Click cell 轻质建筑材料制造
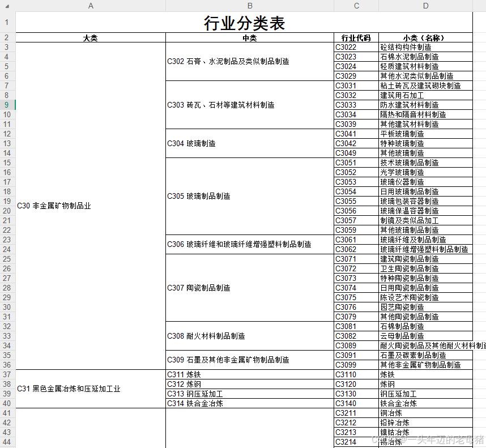The image size is (486, 448). [425, 66]
